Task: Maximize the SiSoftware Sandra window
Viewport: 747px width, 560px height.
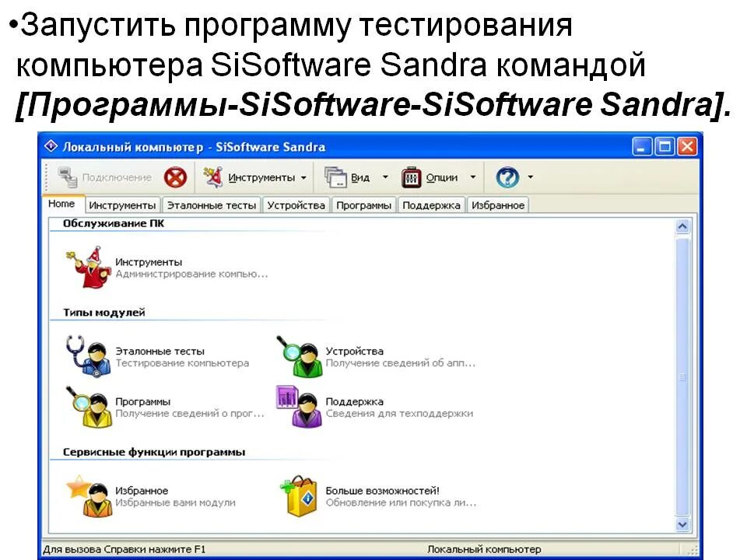Action: pyautogui.click(x=664, y=147)
